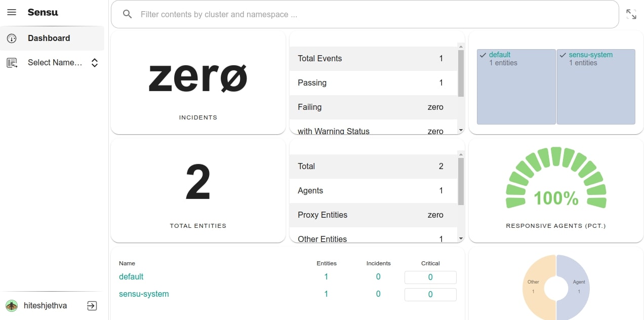Image resolution: width=644 pixels, height=320 pixels.
Task: Click the Sensu logo text
Action: tap(43, 12)
